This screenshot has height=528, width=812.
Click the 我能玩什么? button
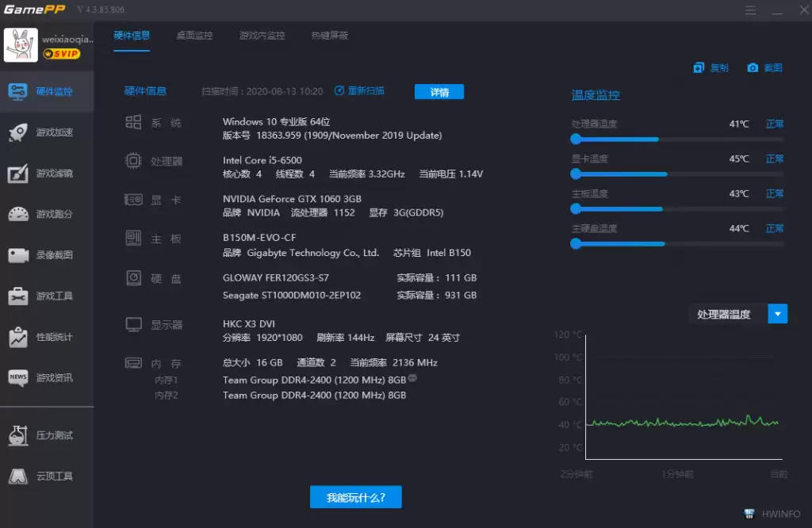point(355,497)
